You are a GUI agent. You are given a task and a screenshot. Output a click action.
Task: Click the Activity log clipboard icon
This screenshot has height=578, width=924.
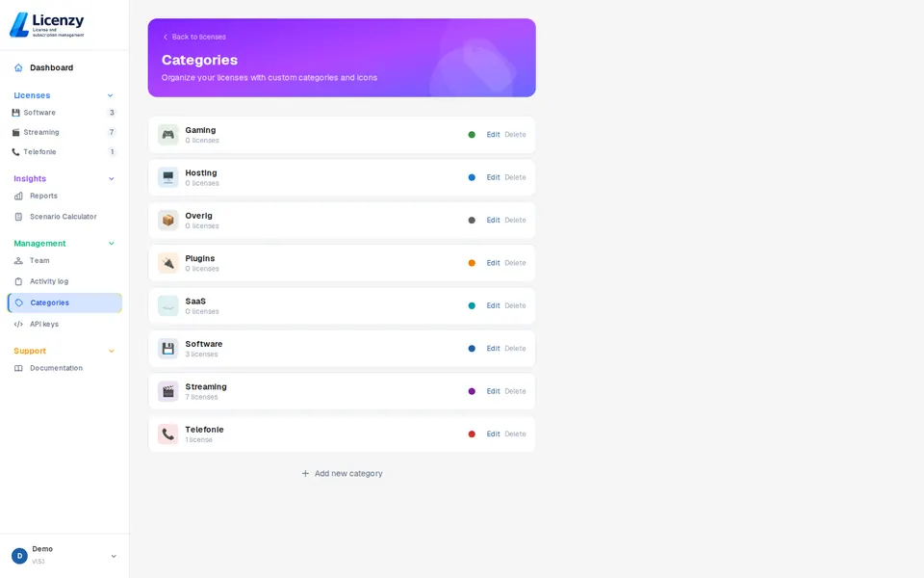(18, 282)
